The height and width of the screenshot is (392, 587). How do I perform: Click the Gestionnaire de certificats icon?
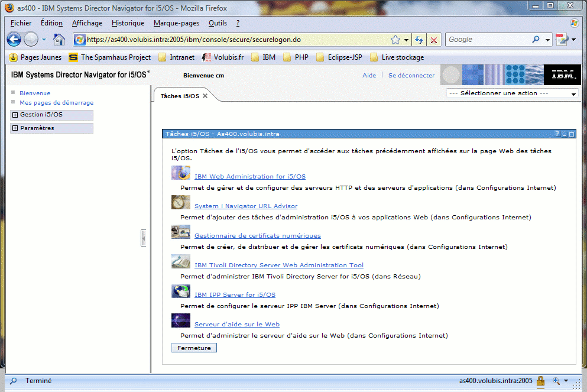click(x=181, y=232)
